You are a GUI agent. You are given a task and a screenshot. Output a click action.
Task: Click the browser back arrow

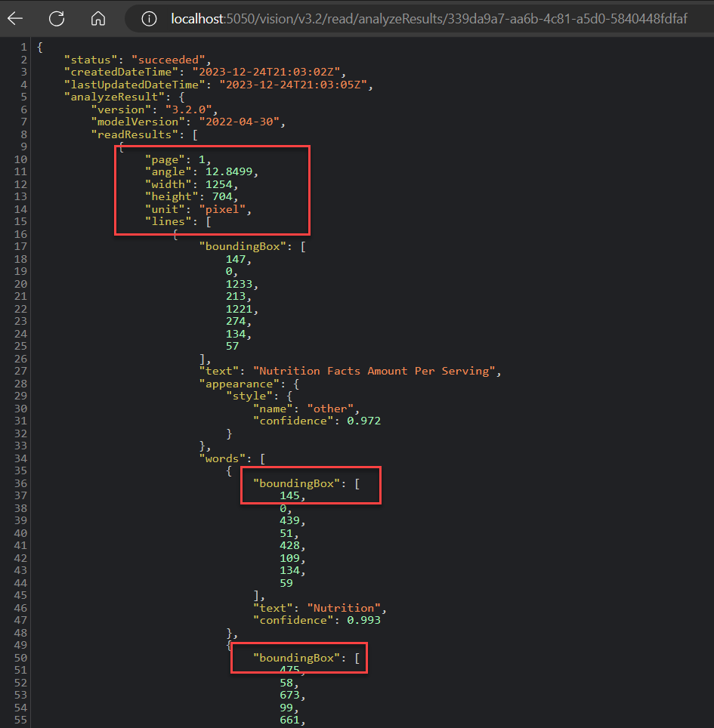coord(17,18)
